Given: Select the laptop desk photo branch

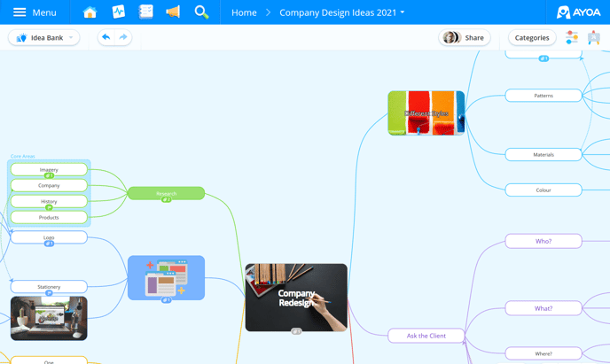Looking at the screenshot, I should click(x=49, y=319).
